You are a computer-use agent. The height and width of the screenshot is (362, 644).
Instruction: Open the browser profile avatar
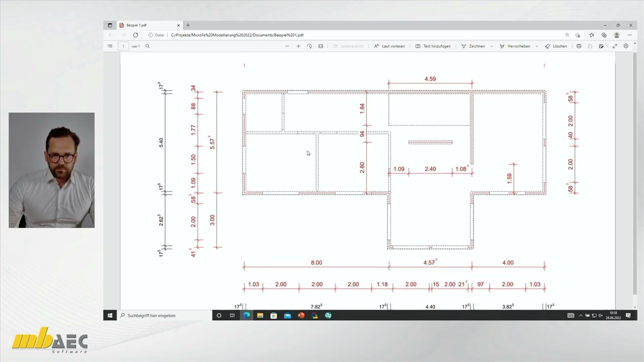[616, 35]
